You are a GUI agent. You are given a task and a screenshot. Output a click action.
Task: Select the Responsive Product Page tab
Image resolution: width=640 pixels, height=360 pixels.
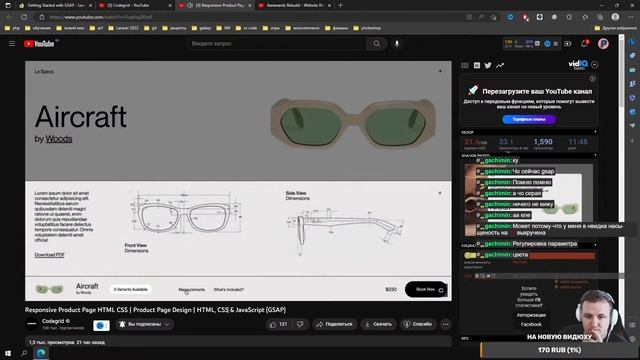click(x=216, y=5)
